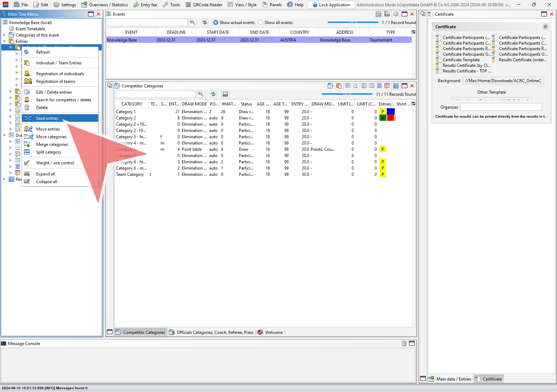Image resolution: width=557 pixels, height=392 pixels.
Task: Select Category 1 row in Competitor Categories
Action: (x=264, y=112)
